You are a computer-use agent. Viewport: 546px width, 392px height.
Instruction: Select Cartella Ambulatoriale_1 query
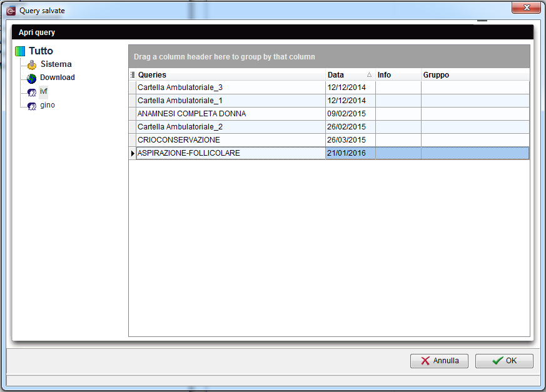[231, 101]
